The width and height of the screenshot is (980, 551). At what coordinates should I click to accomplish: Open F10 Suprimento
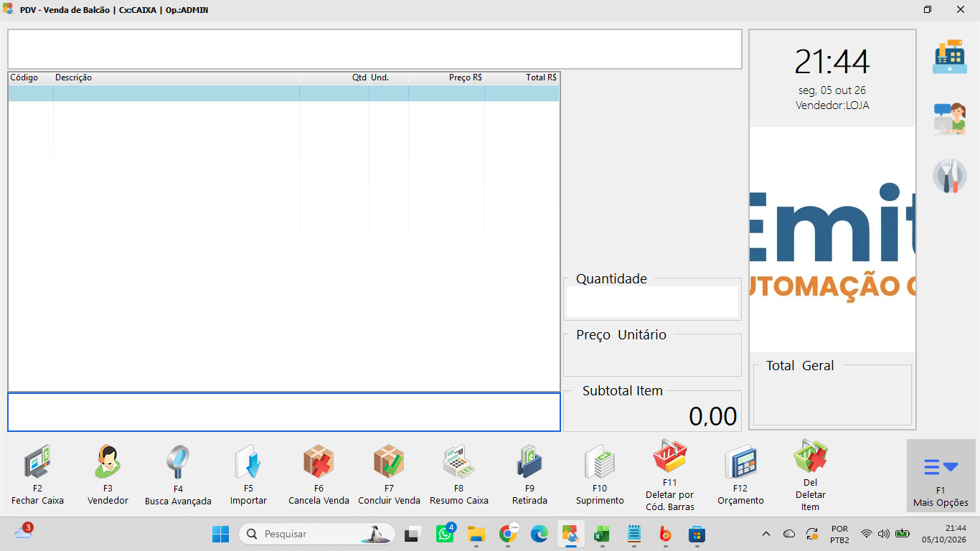600,475
